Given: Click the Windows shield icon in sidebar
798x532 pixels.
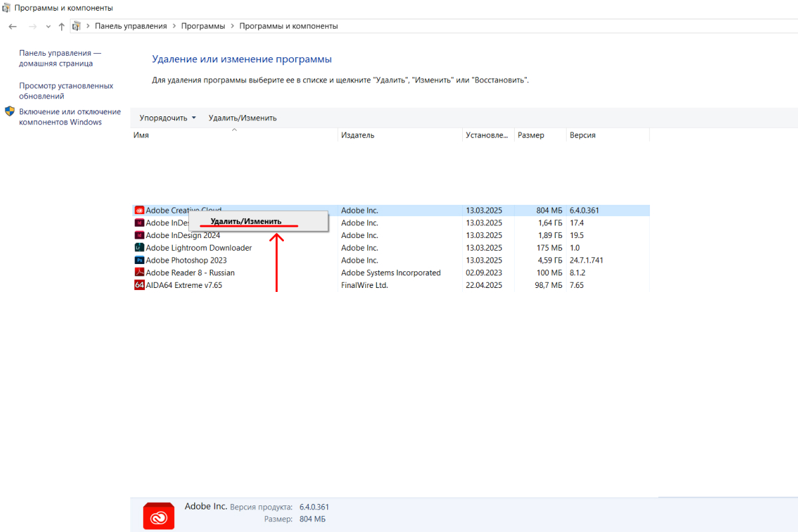Looking at the screenshot, I should pyautogui.click(x=10, y=112).
